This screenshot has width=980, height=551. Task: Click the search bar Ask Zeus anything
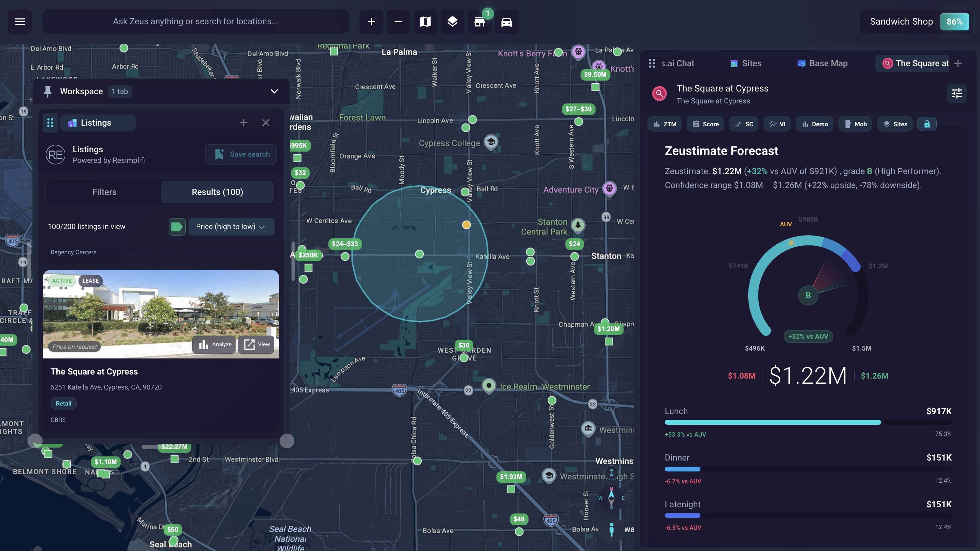[x=196, y=22]
